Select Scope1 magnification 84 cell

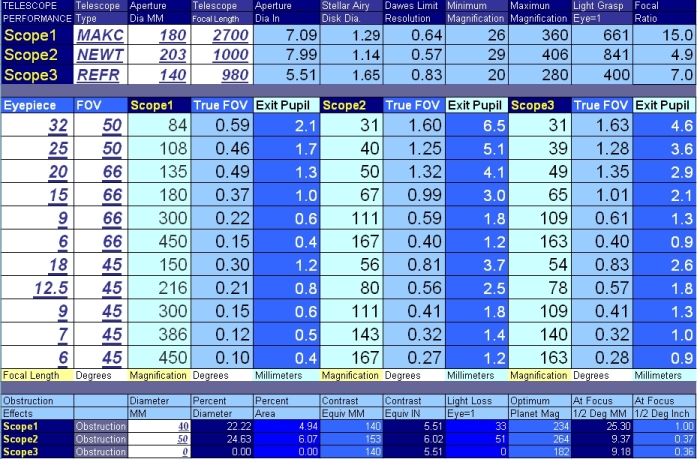tap(159, 125)
